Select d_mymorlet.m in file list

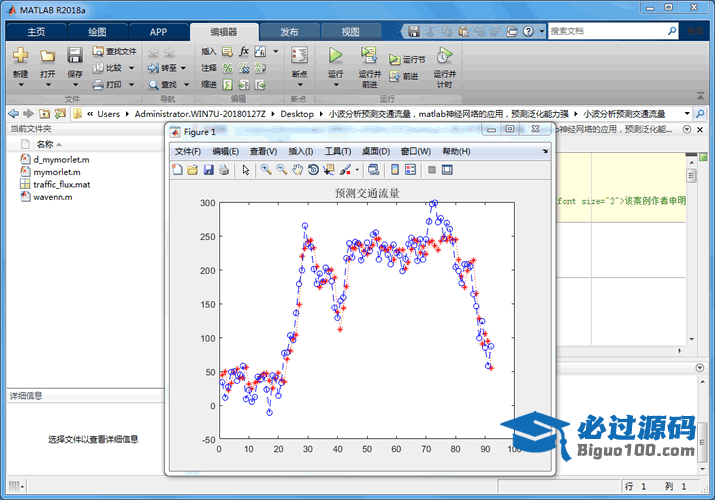(x=61, y=160)
